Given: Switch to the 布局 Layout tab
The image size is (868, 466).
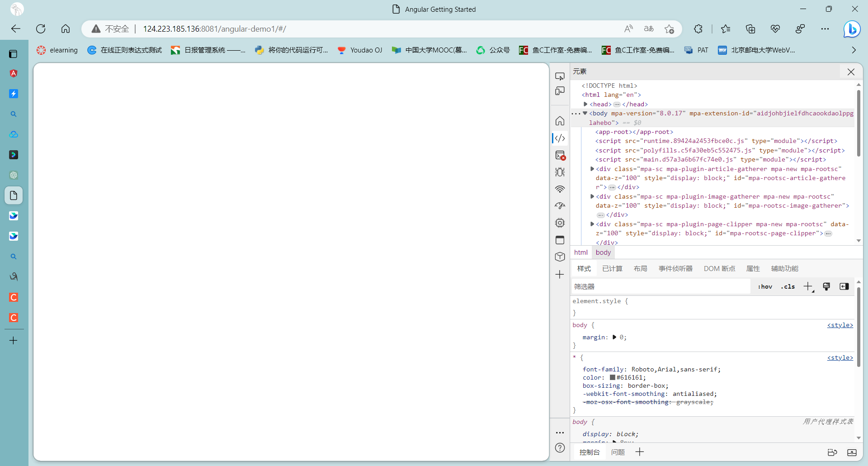Looking at the screenshot, I should click(x=640, y=268).
